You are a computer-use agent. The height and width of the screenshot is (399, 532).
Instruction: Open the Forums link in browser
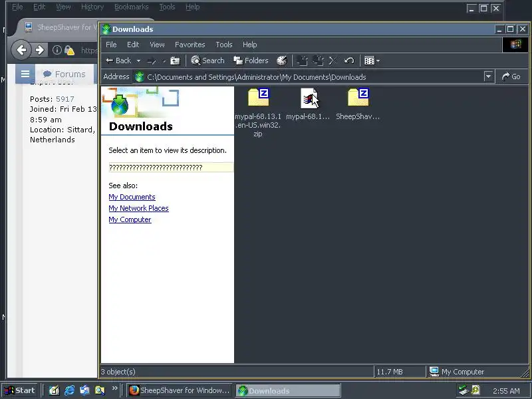[64, 74]
